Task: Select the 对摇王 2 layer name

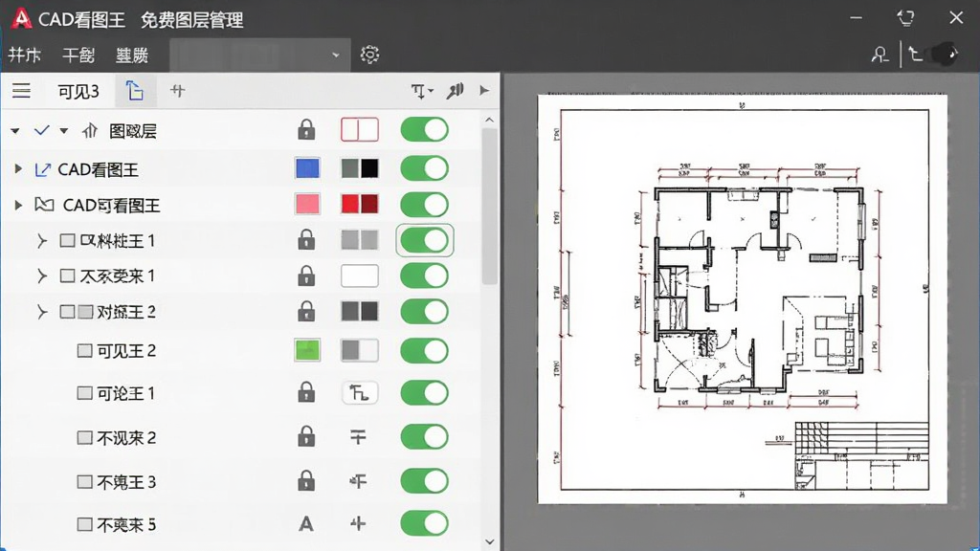Action: click(x=126, y=312)
